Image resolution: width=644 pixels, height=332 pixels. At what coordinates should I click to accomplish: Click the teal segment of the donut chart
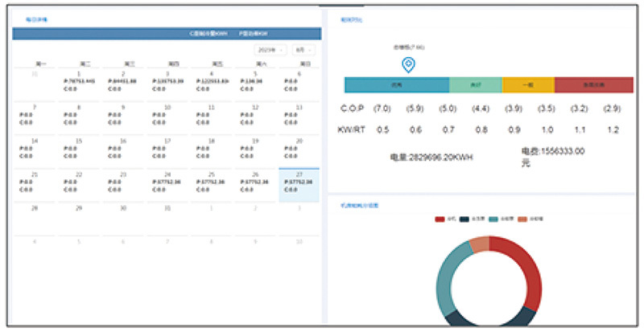point(447,279)
